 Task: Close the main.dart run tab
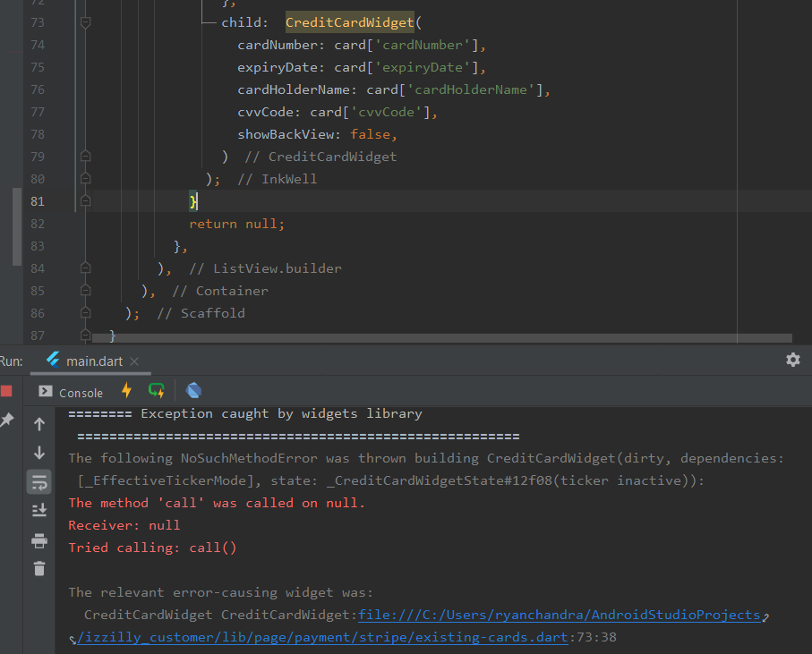134,361
